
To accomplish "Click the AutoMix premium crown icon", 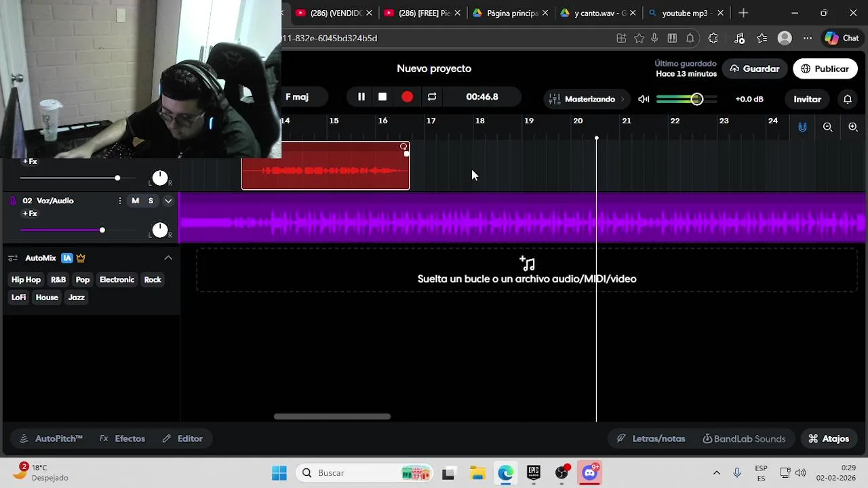I will (x=81, y=258).
